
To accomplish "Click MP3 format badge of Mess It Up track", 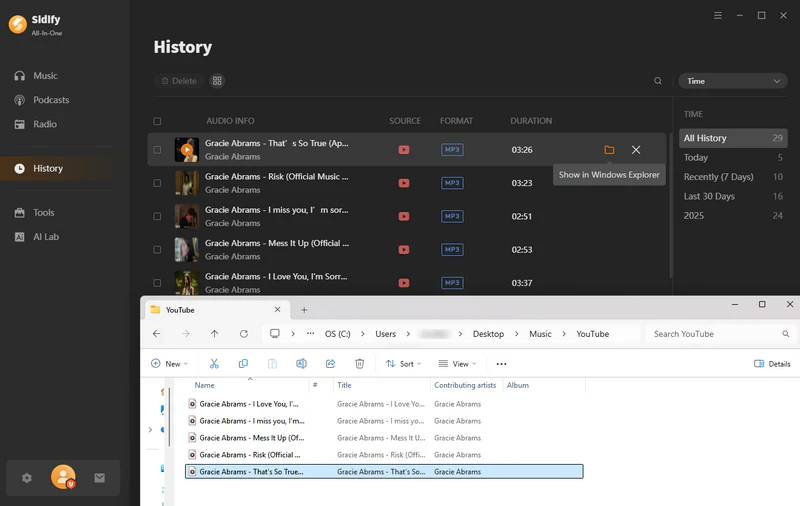I will coord(452,249).
